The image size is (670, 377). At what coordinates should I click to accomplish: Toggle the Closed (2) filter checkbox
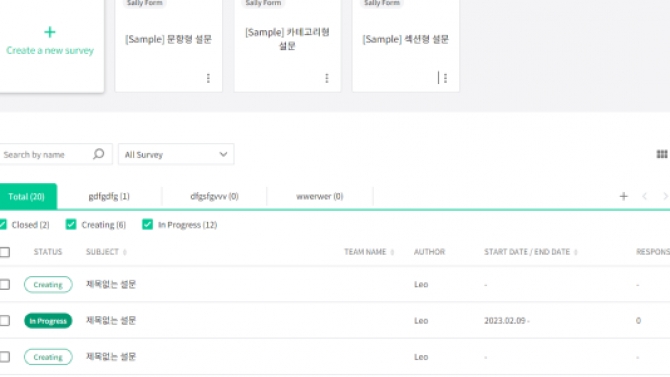click(x=3, y=224)
